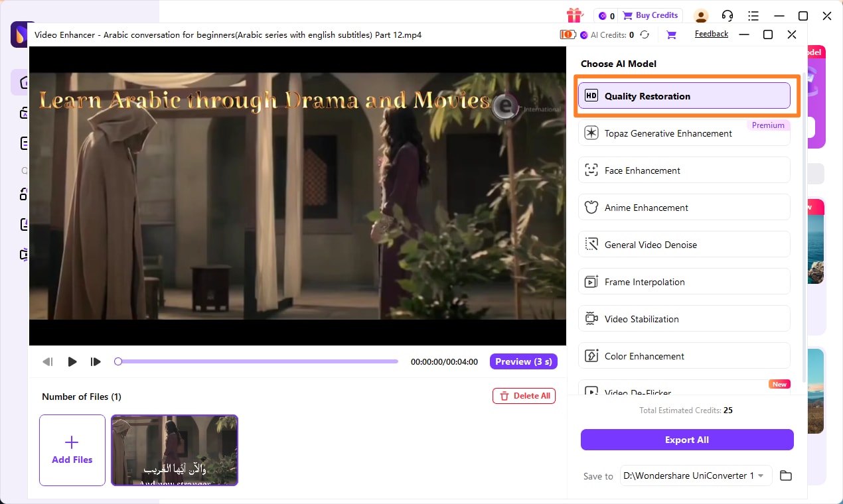Select the Face Enhancement model
This screenshot has height=504, width=843.
pyautogui.click(x=684, y=170)
